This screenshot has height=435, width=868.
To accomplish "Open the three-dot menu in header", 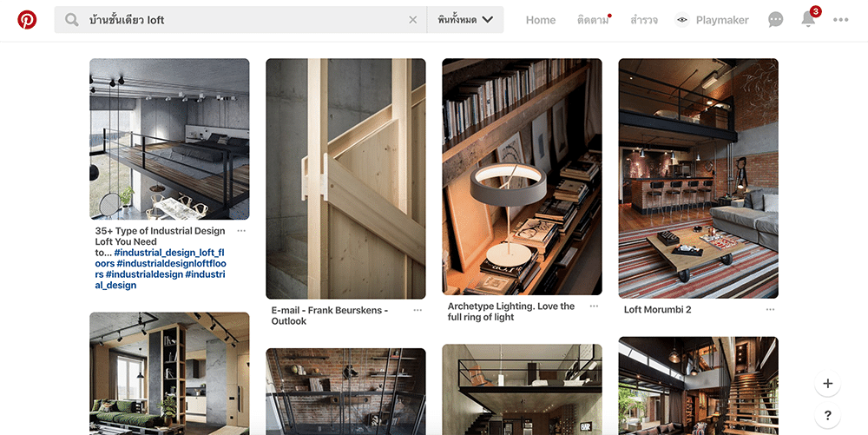I will 840,20.
